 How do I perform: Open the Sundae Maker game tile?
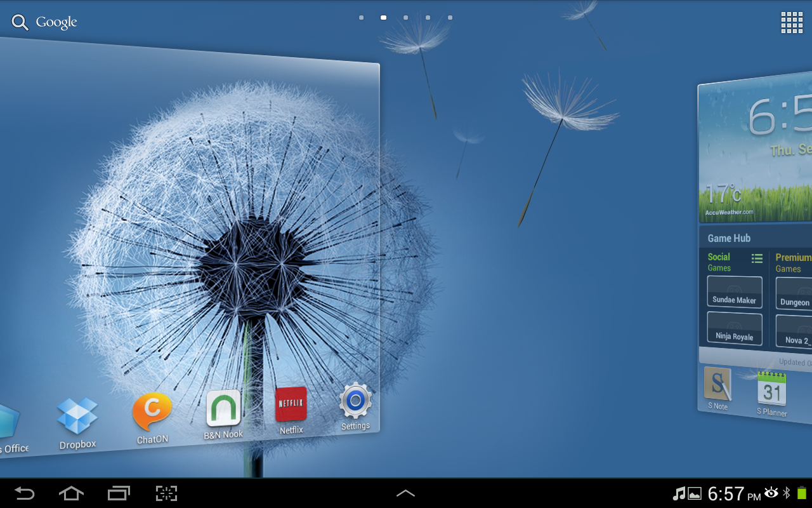734,292
